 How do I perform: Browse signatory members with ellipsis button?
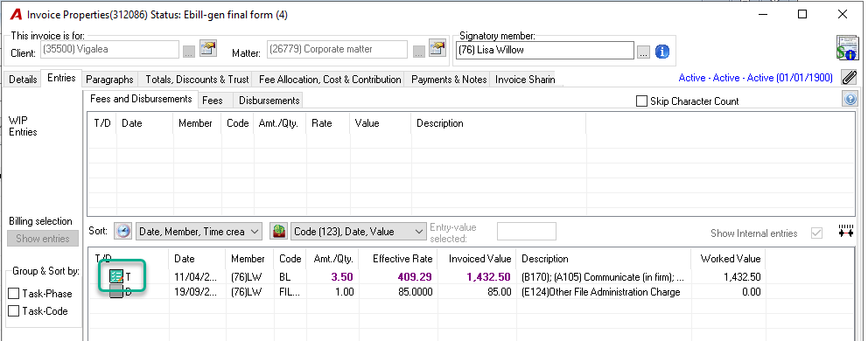[643, 52]
